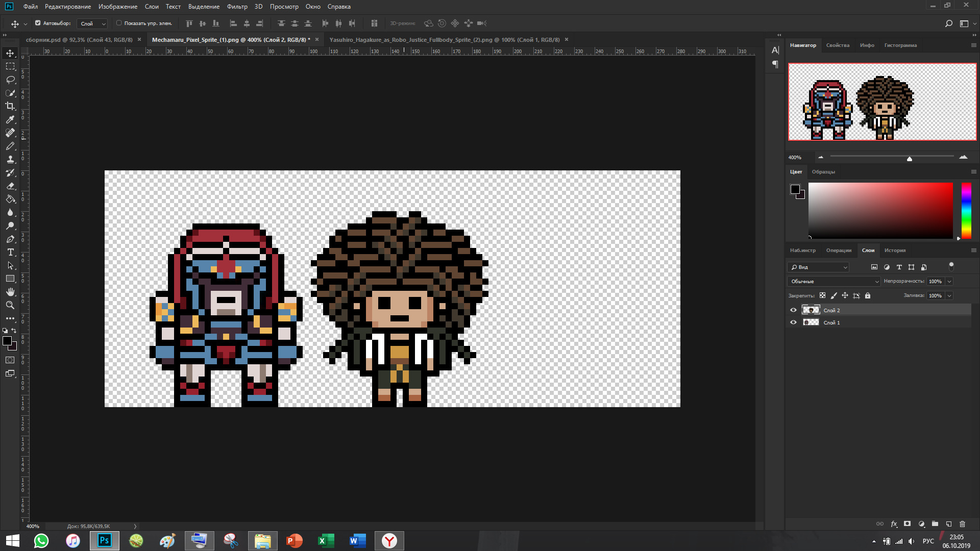The image size is (980, 551).
Task: Switch to сборник.psd document tab
Action: 79,40
